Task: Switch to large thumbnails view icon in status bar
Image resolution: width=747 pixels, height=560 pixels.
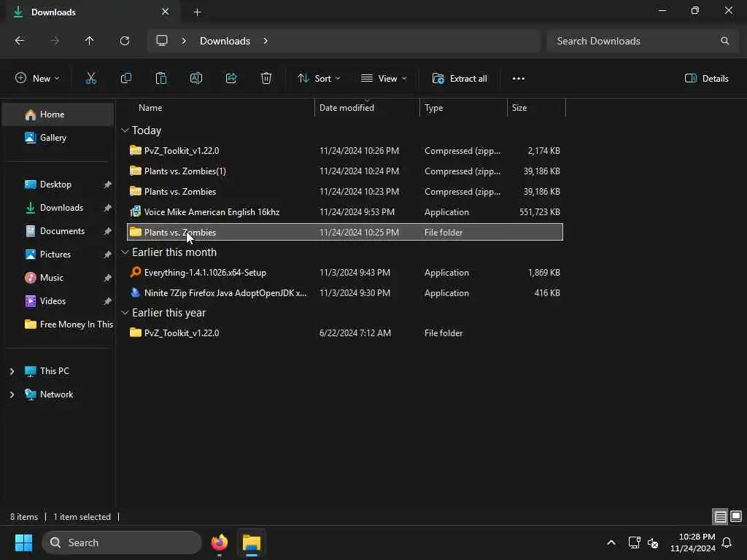Action: pos(736,517)
